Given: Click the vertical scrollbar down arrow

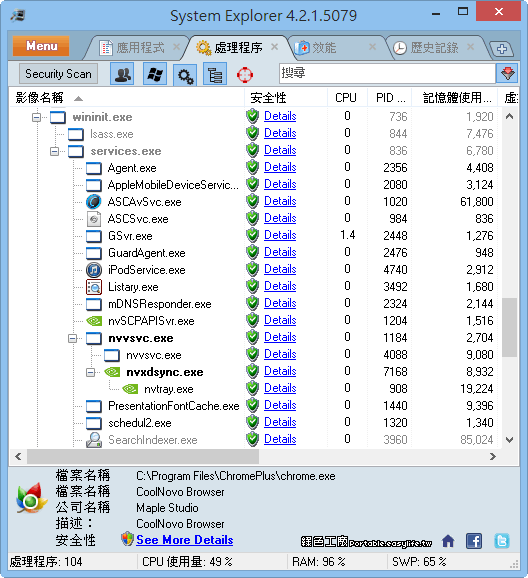Looking at the screenshot, I should (x=510, y=439).
